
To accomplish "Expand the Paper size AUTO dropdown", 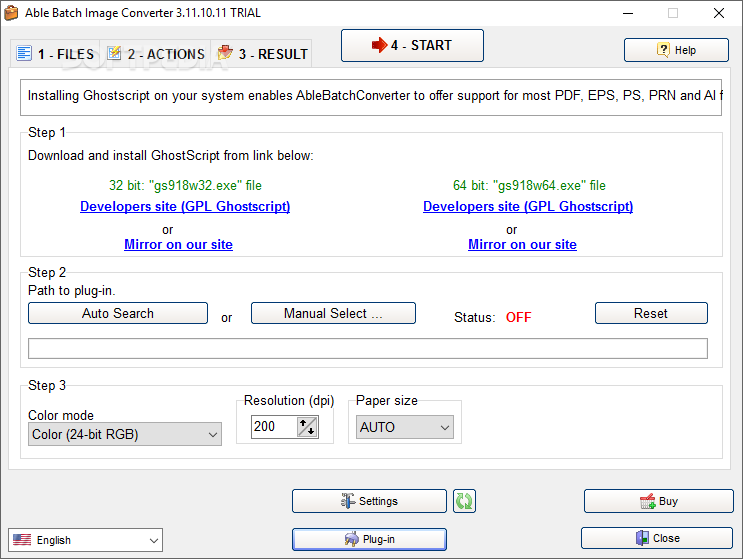I will pos(405,427).
